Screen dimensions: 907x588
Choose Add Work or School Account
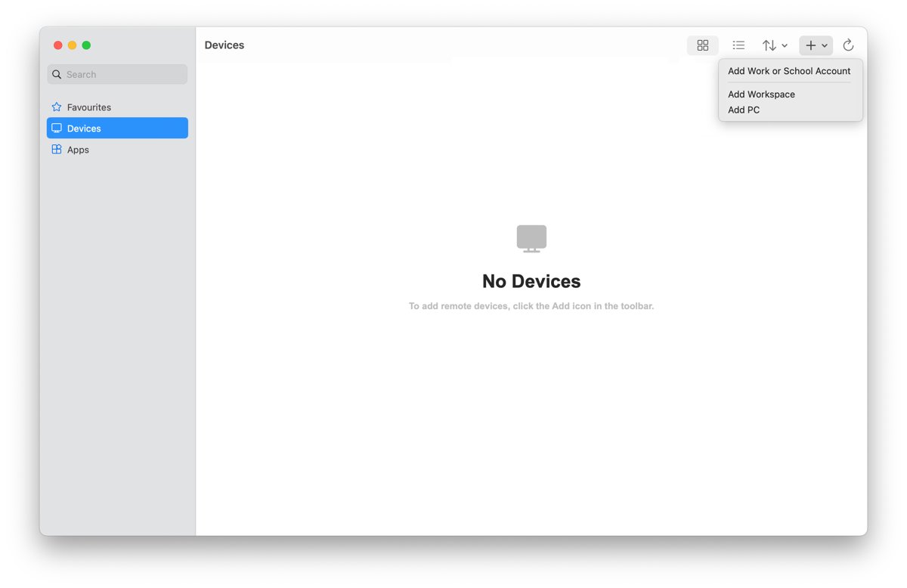tap(789, 71)
